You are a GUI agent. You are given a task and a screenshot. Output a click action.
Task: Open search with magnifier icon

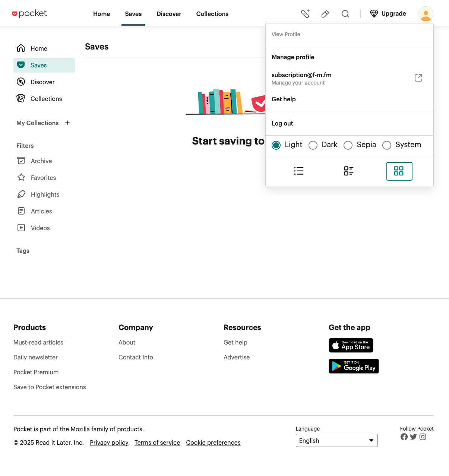[x=345, y=14]
